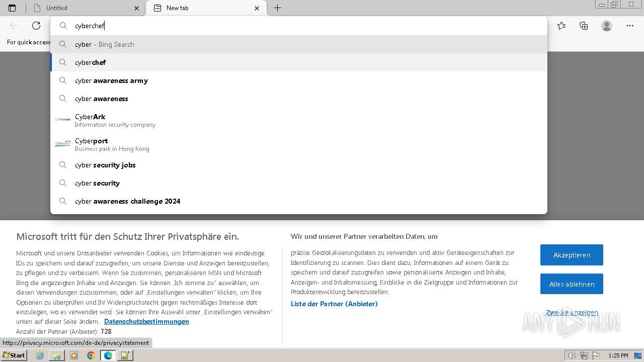The height and width of the screenshot is (362, 644).
Task: Select the cyberchef suggestion
Action: (x=91, y=62)
